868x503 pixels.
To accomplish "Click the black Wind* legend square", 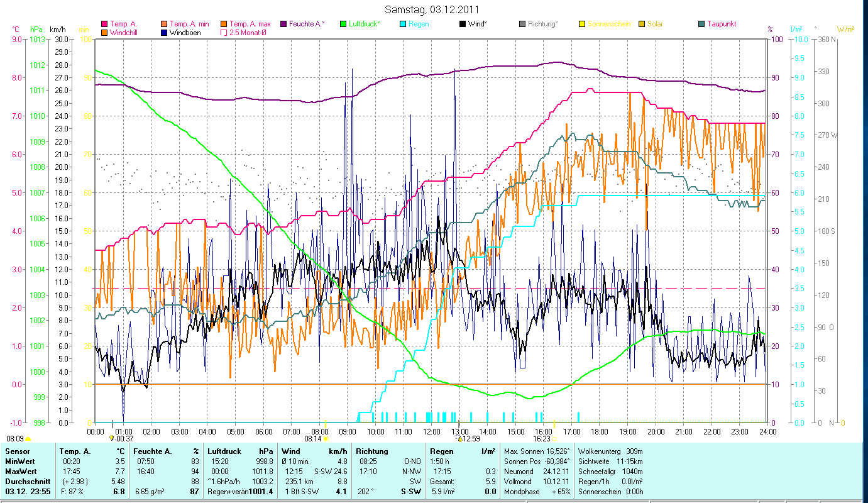I will click(463, 24).
